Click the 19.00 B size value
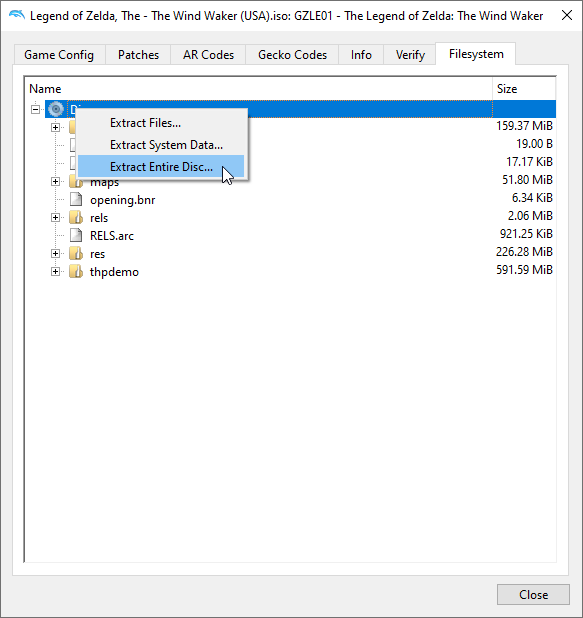The width and height of the screenshot is (583, 618). coord(535,144)
